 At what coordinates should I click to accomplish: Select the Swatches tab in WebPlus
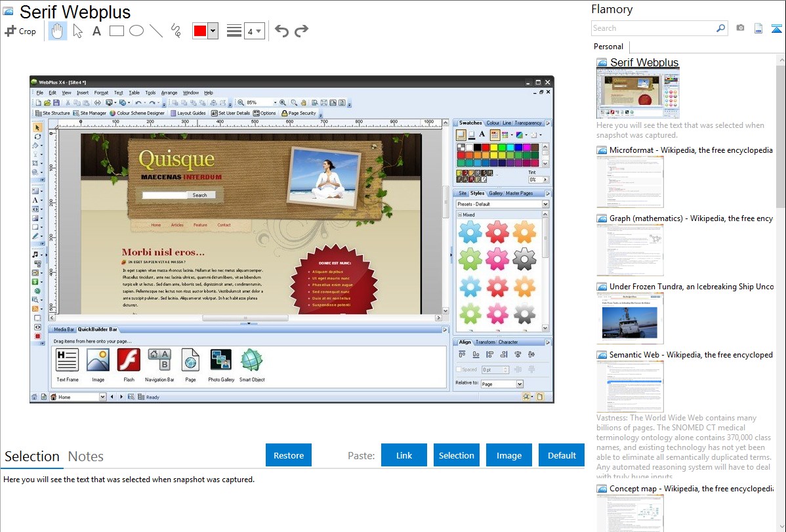[470, 123]
